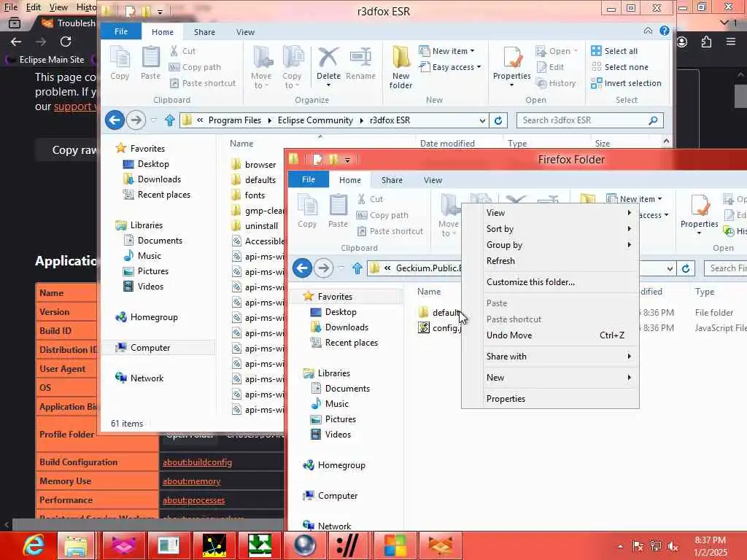
Task: Switch to Share tab in r3dfox ESR
Action: (x=204, y=32)
